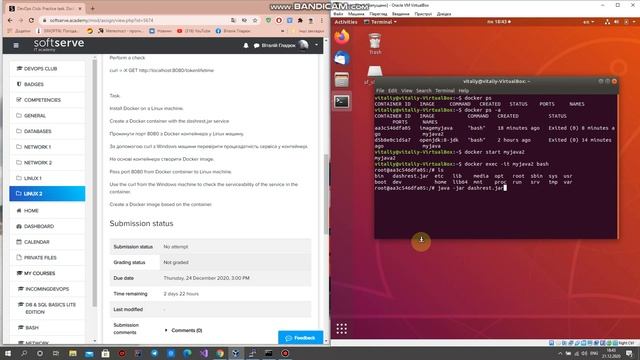Open the Search menu in the terminal window
Screen dimensions: 640x360
click(x=424, y=91)
